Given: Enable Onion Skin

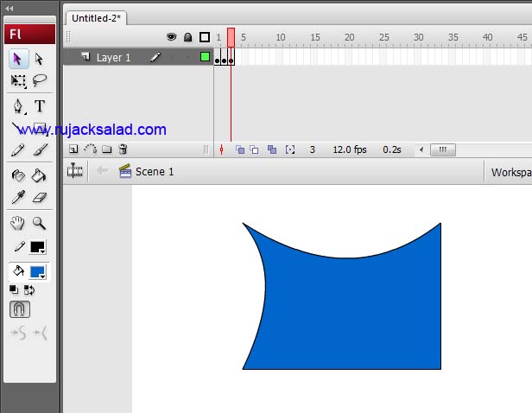Looking at the screenshot, I should pos(240,149).
